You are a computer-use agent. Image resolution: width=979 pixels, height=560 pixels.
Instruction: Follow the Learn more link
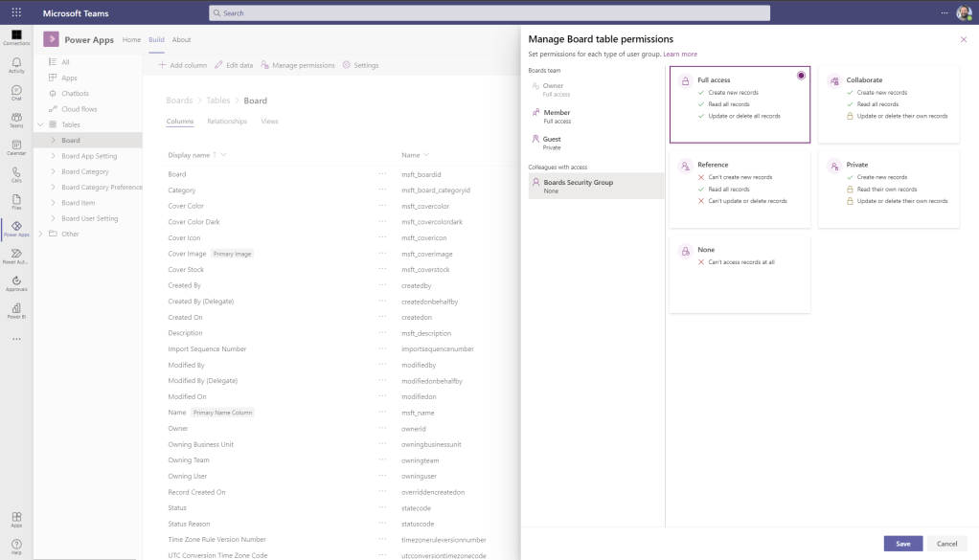click(x=680, y=55)
